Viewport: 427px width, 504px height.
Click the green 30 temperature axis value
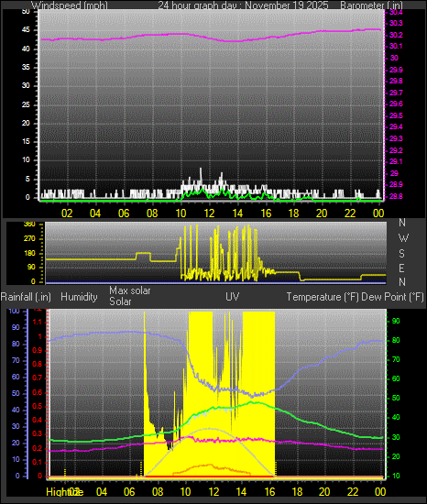coord(396,437)
